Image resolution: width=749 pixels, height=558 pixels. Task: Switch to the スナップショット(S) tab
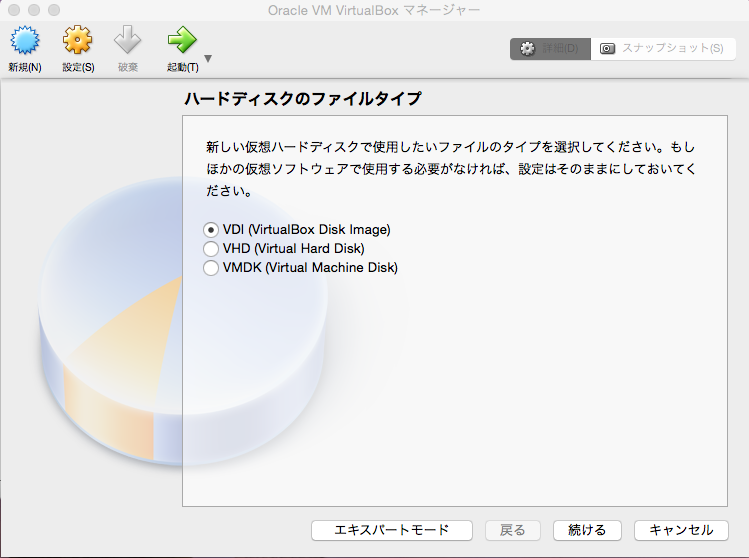click(663, 49)
